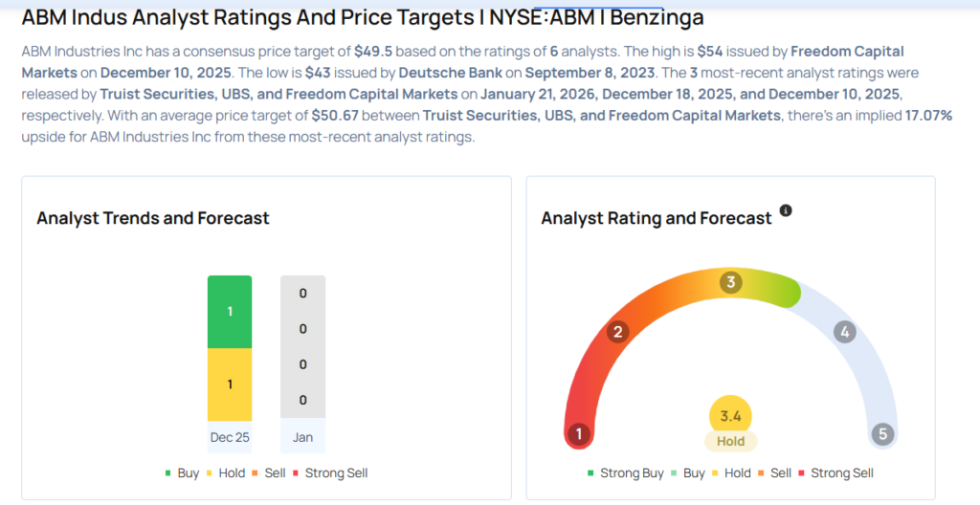Click the Hold rating badge under the gauge
The height and width of the screenshot is (505, 980).
point(730,441)
